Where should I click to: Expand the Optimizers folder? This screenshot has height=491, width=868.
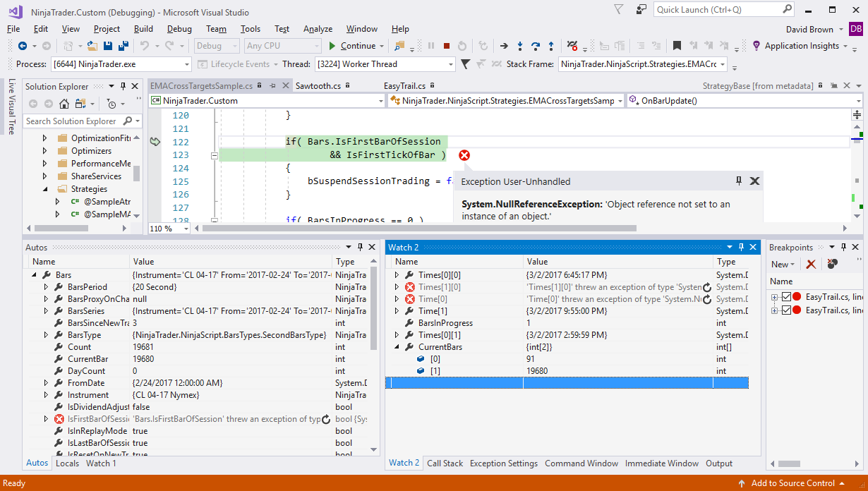(45, 151)
